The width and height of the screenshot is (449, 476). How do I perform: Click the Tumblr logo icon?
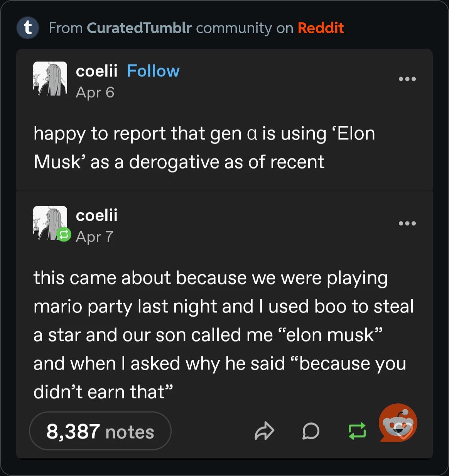click(x=28, y=28)
